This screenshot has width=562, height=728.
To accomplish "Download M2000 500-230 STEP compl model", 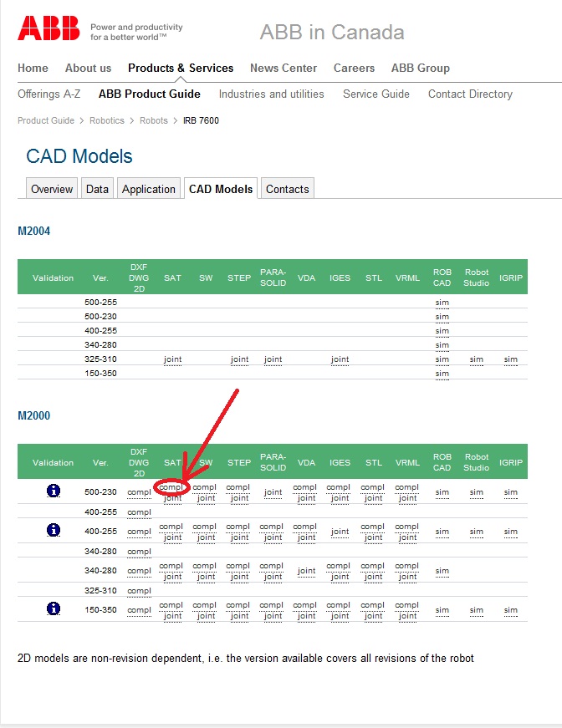I will (x=238, y=487).
